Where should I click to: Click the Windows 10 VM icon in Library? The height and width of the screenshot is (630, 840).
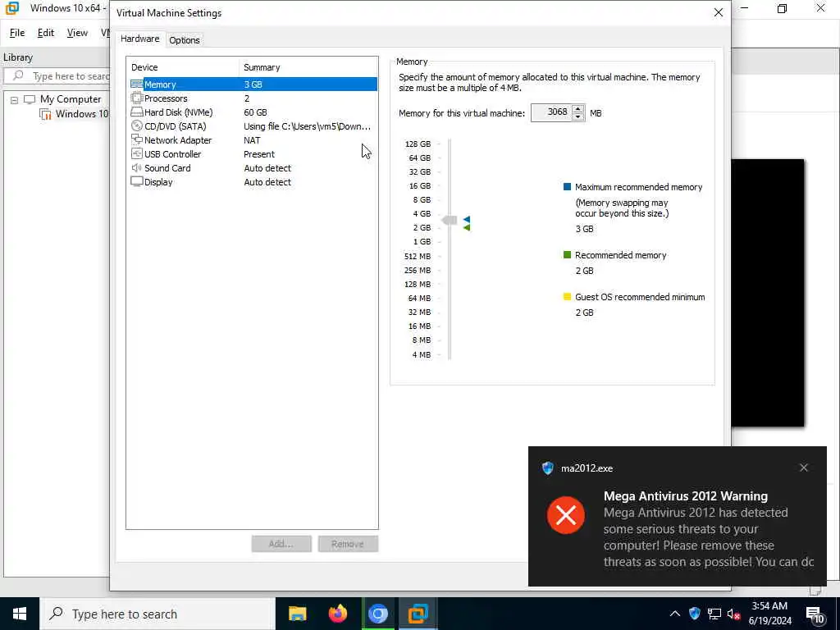(46, 114)
